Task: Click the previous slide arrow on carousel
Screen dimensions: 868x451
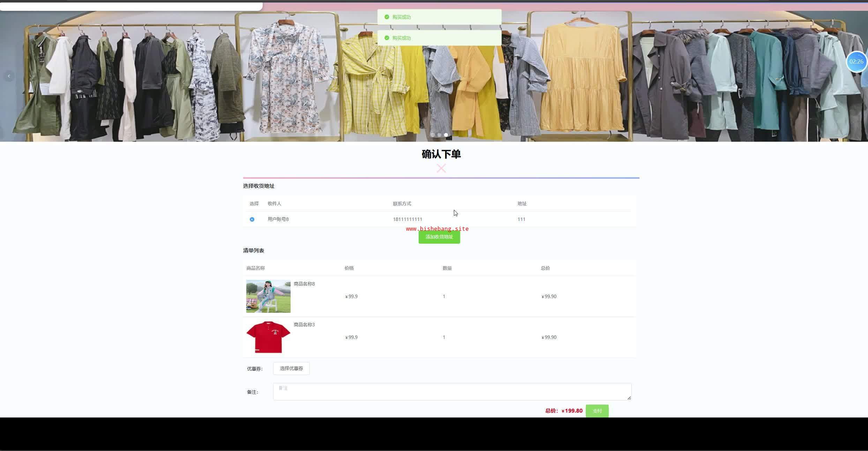Action: (x=9, y=76)
